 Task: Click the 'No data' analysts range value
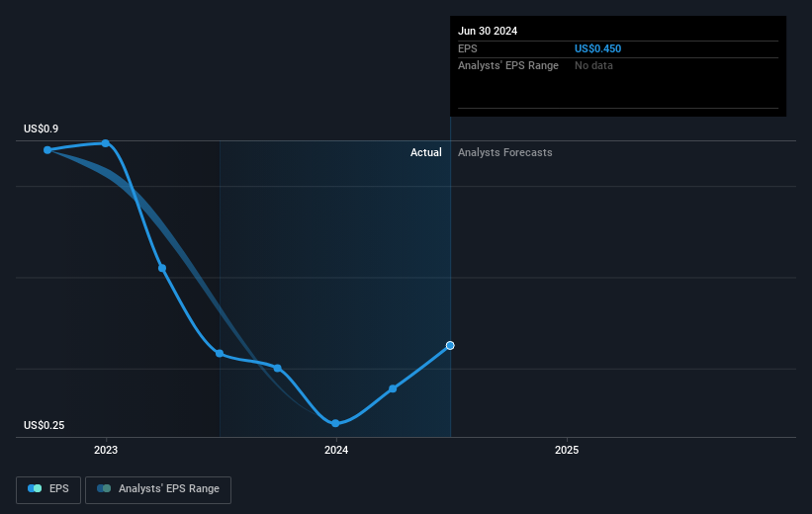point(593,66)
